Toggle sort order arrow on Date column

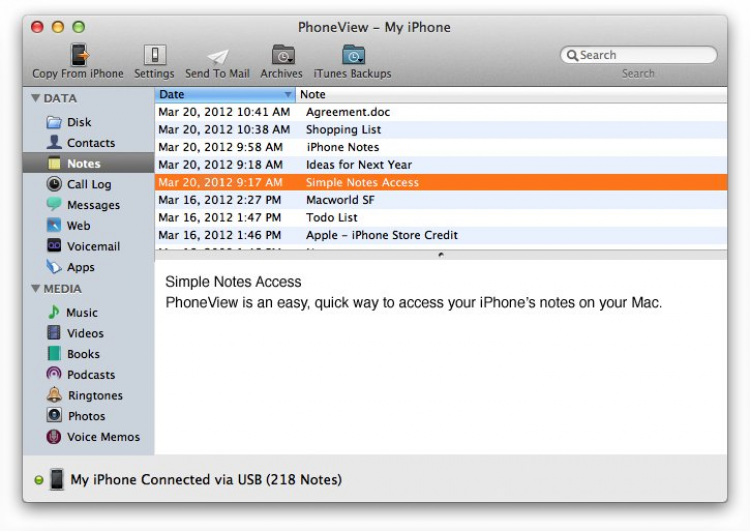pos(288,95)
